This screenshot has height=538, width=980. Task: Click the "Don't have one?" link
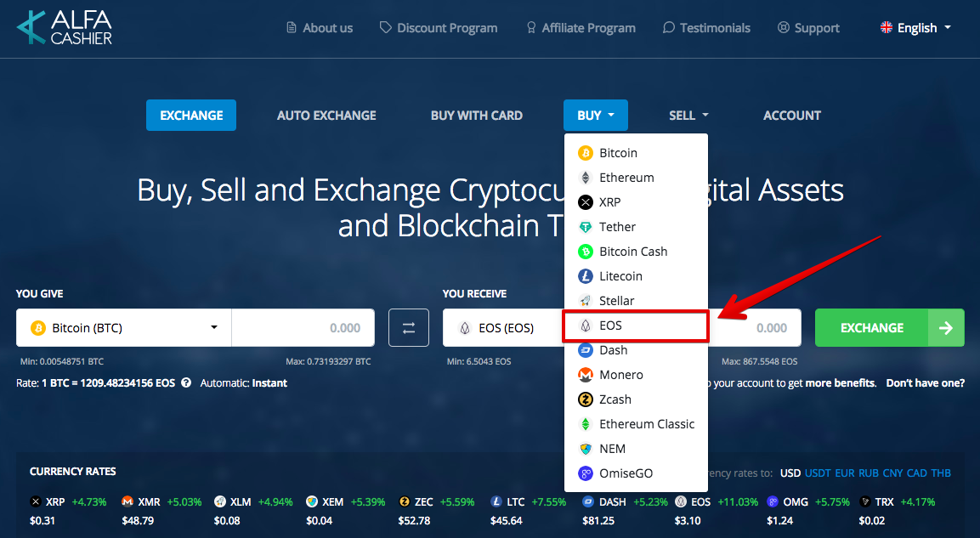(925, 383)
